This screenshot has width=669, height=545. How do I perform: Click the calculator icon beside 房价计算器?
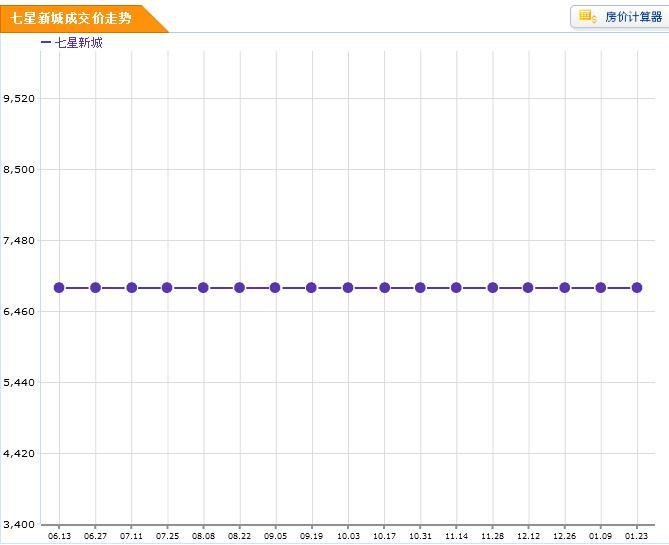click(588, 17)
